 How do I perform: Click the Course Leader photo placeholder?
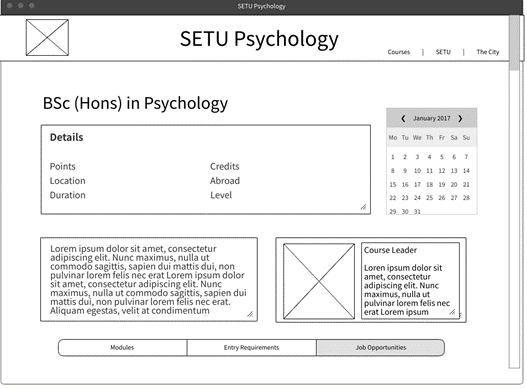click(319, 281)
